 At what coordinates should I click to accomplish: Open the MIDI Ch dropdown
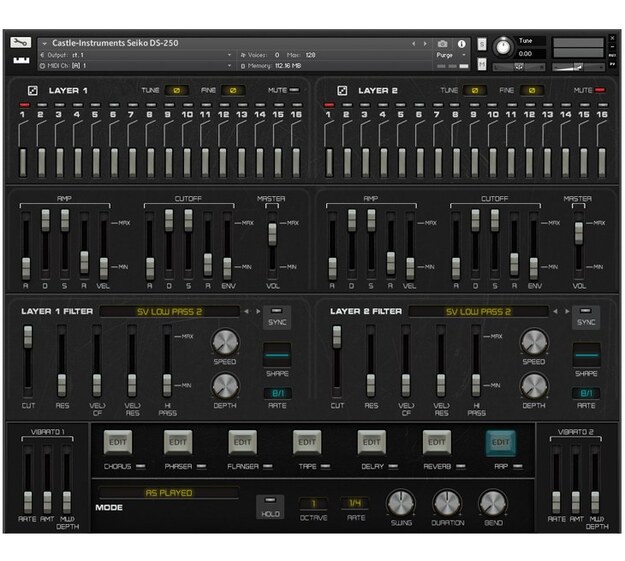point(136,66)
